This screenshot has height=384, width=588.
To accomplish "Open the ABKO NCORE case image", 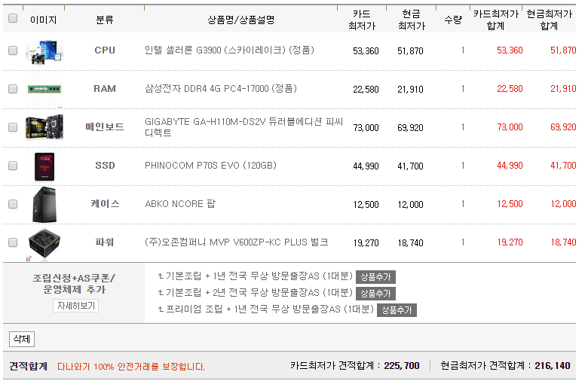I will (x=44, y=205).
